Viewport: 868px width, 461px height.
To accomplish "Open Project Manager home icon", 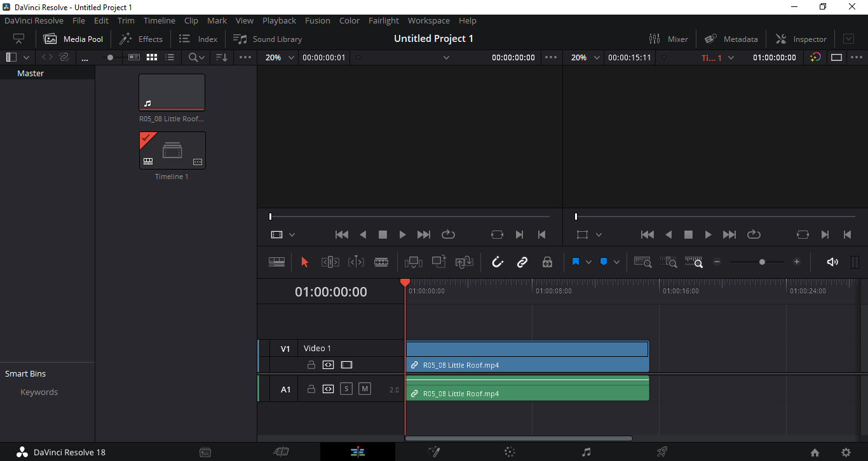I will point(815,453).
